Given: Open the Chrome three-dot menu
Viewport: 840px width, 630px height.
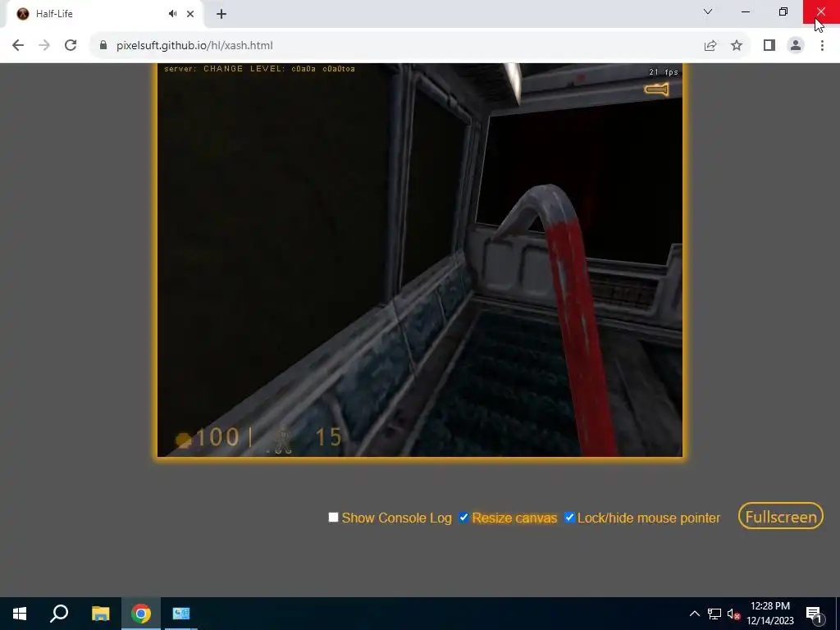Looking at the screenshot, I should [822, 46].
